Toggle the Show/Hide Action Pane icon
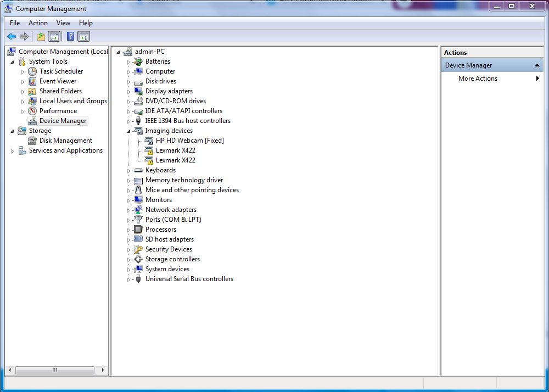 point(83,36)
